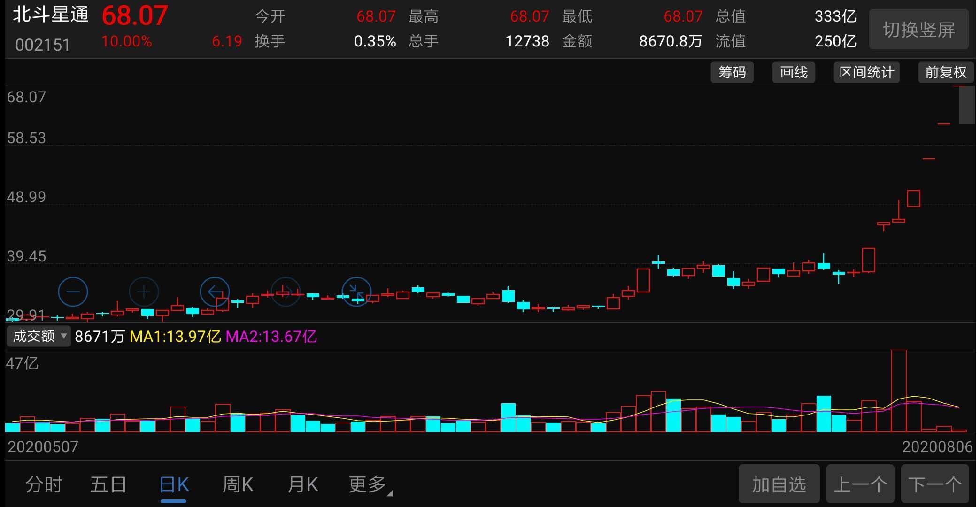The width and height of the screenshot is (980, 507).
Task: Click the stock name 北斗星通
Action: pos(51,15)
